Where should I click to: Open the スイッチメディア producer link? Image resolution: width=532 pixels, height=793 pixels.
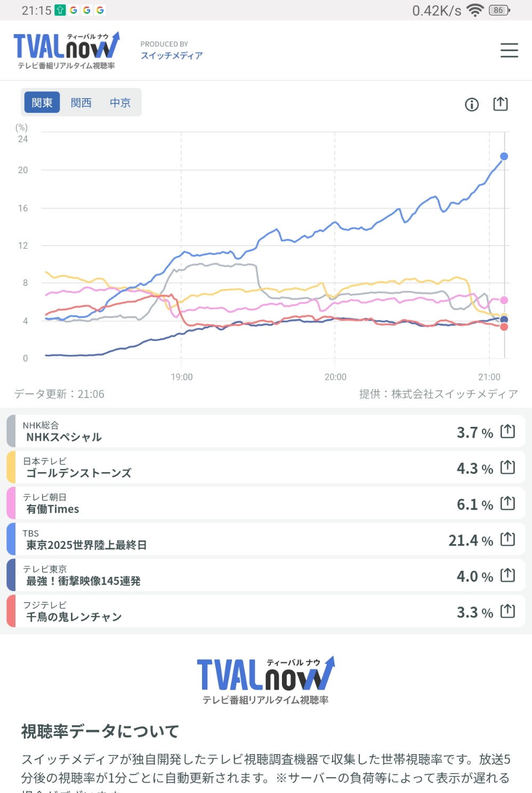172,55
